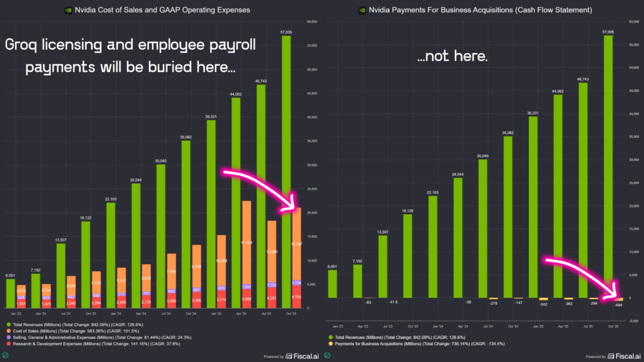The image size is (644, 362).
Task: Click 4,291 R&D expense value
Action: (x=272, y=298)
